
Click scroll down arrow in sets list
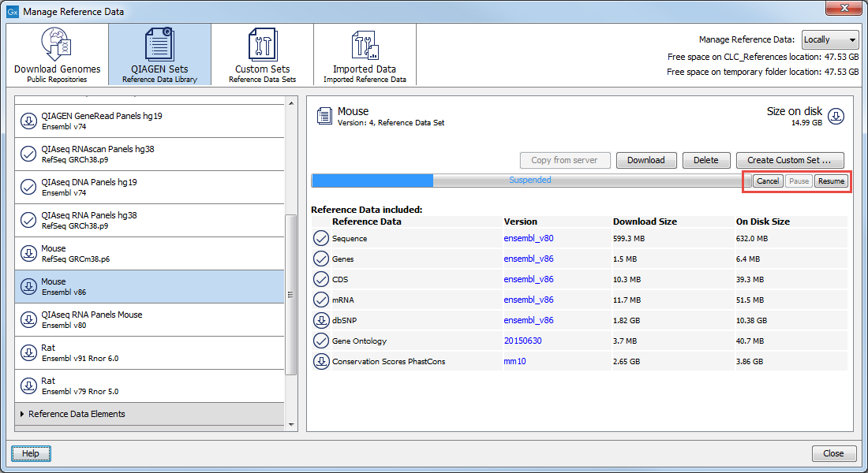tap(291, 425)
